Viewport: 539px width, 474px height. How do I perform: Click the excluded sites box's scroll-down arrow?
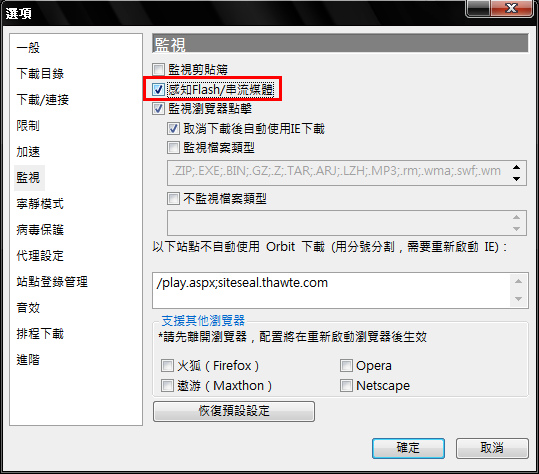pyautogui.click(x=518, y=299)
